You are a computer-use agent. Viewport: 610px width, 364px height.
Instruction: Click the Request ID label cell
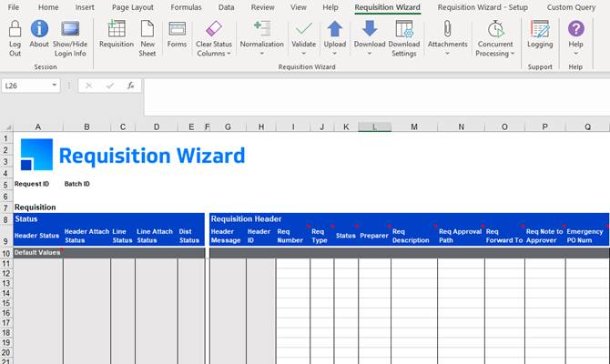coord(32,184)
